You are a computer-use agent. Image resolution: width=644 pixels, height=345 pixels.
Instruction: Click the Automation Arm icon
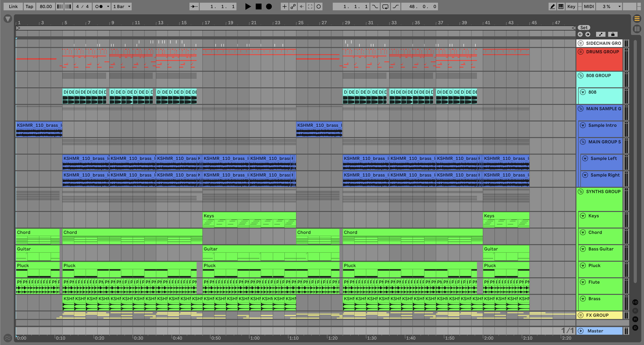coord(293,6)
